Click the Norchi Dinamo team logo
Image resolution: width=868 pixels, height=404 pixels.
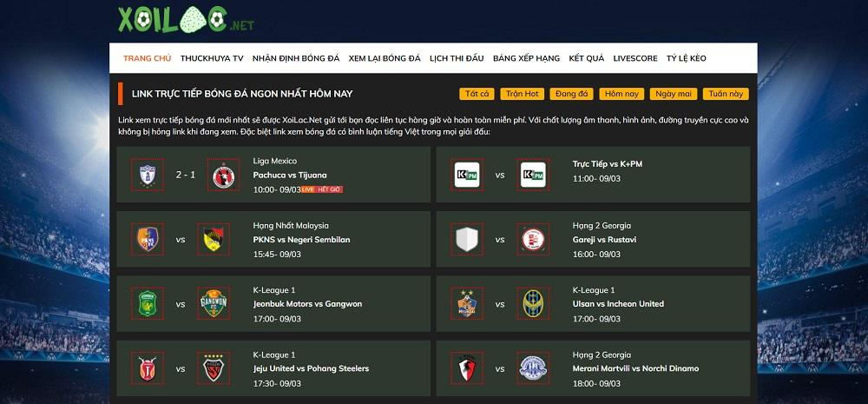coord(532,369)
